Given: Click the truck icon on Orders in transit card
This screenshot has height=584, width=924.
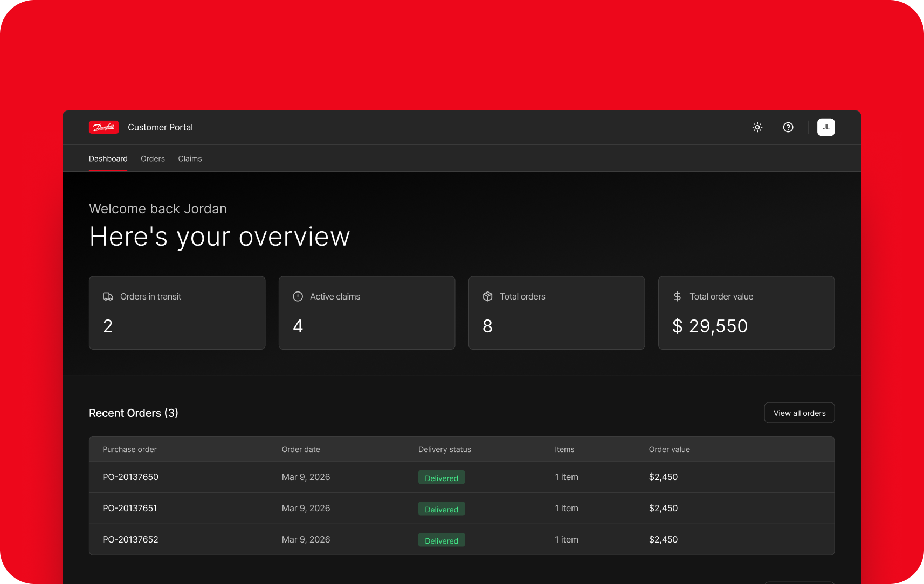Looking at the screenshot, I should pos(108,296).
